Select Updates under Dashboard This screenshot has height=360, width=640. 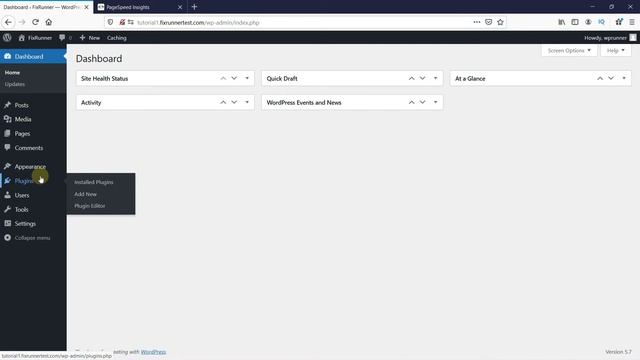15,84
